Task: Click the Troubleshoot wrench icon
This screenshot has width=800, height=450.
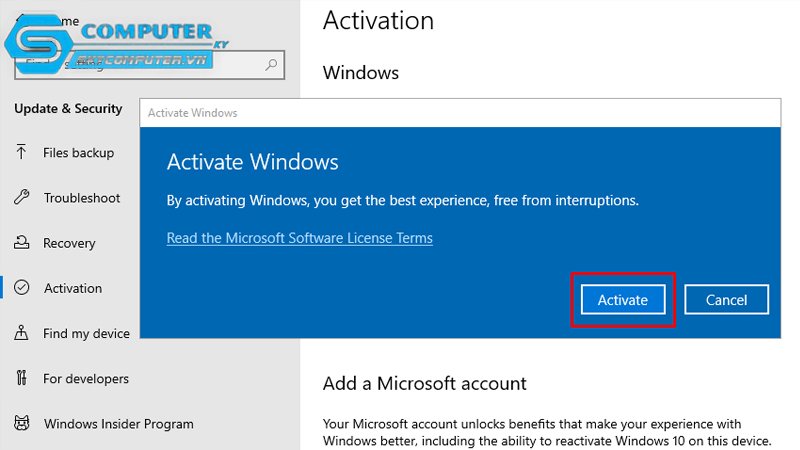Action: pyautogui.click(x=21, y=197)
